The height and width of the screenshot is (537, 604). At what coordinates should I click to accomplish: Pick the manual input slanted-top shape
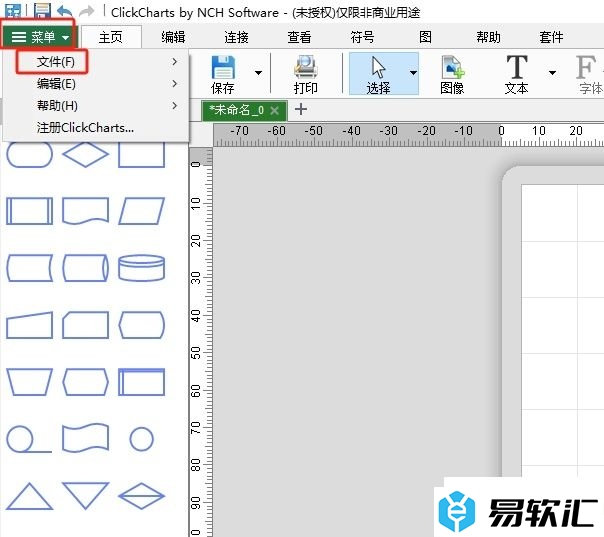coord(30,325)
